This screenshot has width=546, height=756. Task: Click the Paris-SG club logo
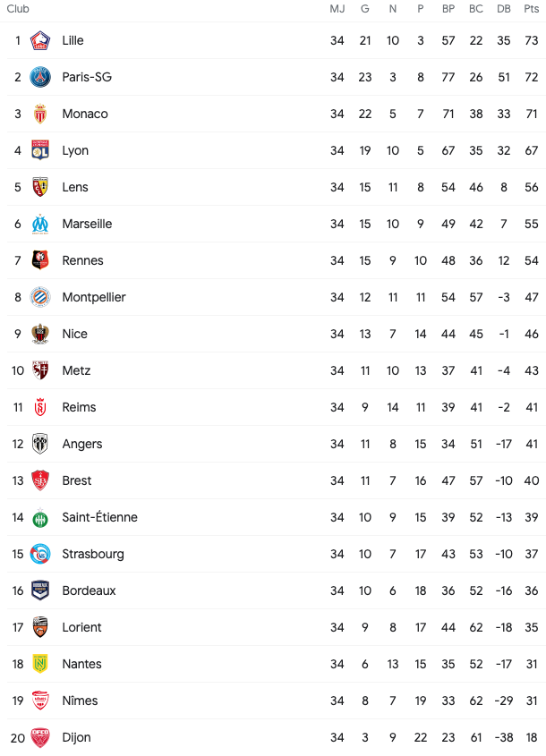[x=40, y=77]
